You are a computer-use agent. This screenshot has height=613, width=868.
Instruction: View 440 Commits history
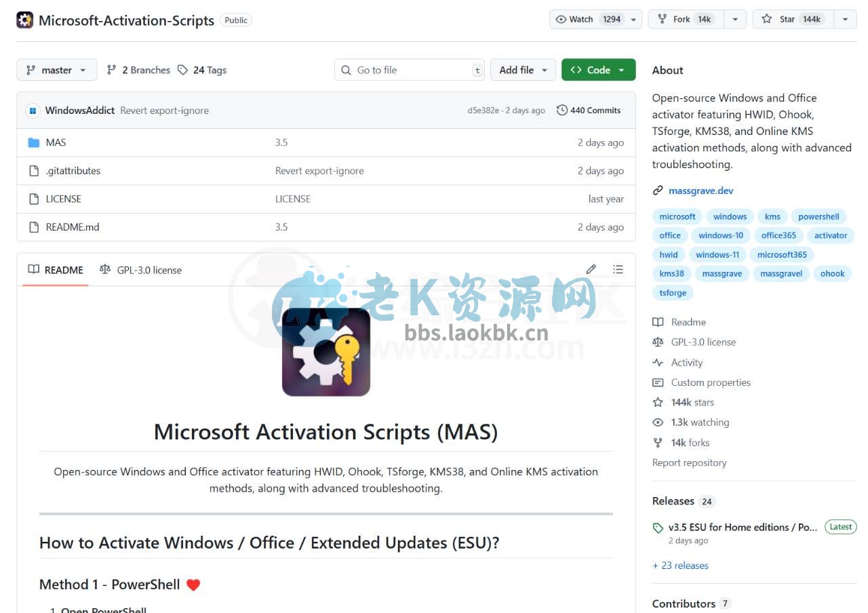coord(589,111)
